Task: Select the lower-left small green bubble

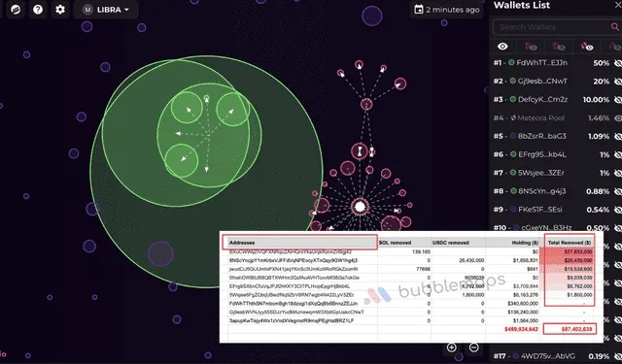Action: click(181, 160)
